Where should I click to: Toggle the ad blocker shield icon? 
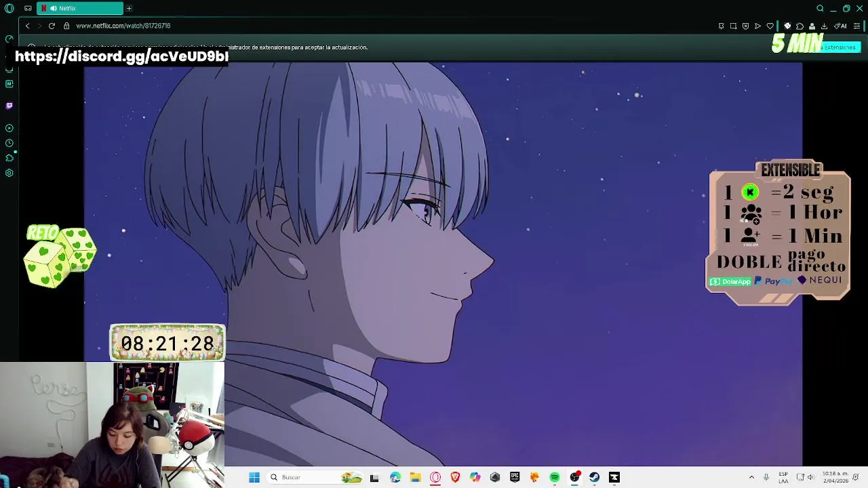745,26
